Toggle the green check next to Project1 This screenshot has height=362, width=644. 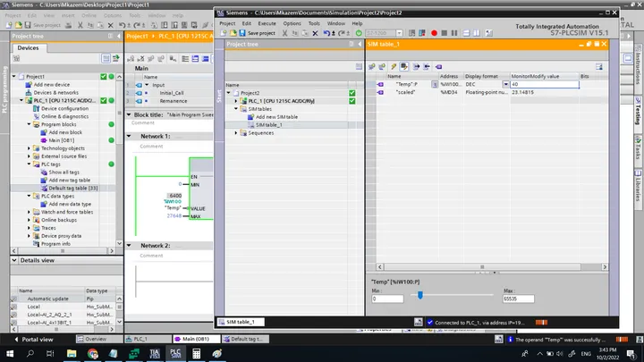coord(104,76)
